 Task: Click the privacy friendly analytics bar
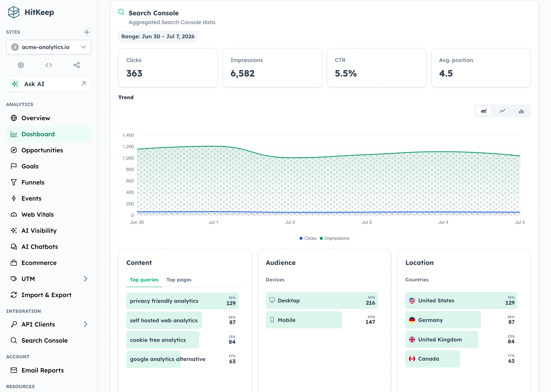(182, 301)
